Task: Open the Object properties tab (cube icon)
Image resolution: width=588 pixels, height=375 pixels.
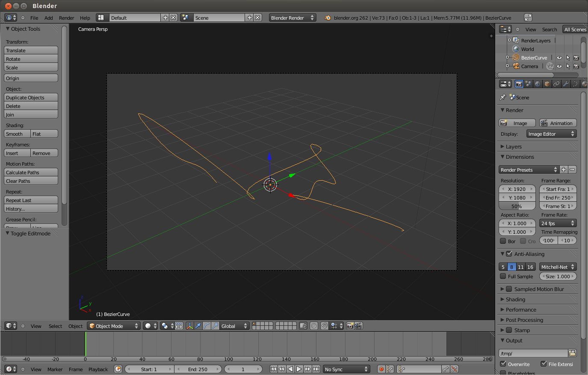Action: point(547,83)
